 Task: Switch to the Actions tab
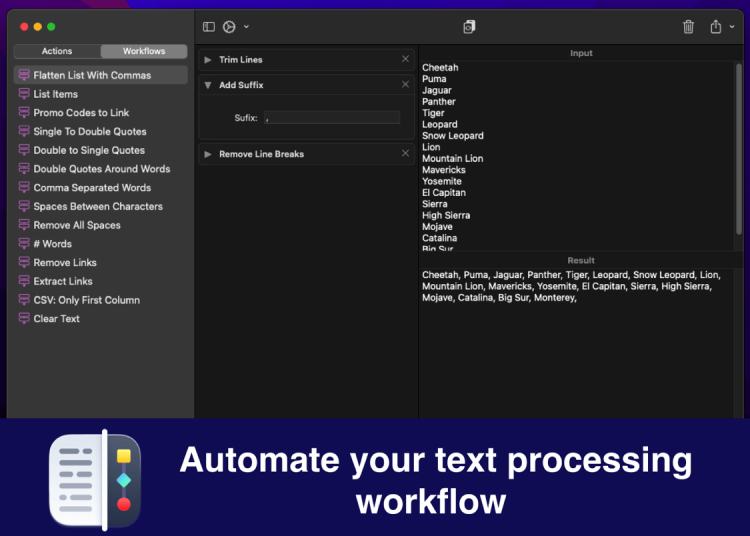pos(57,51)
